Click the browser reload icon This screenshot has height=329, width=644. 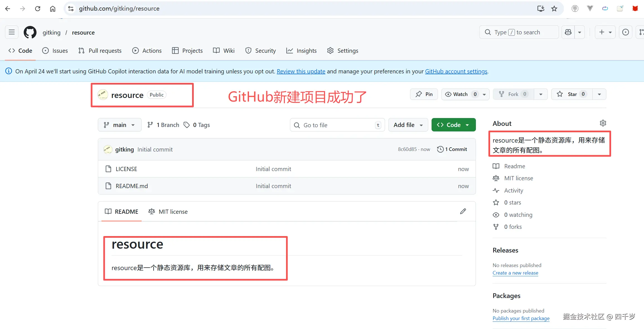pos(38,8)
